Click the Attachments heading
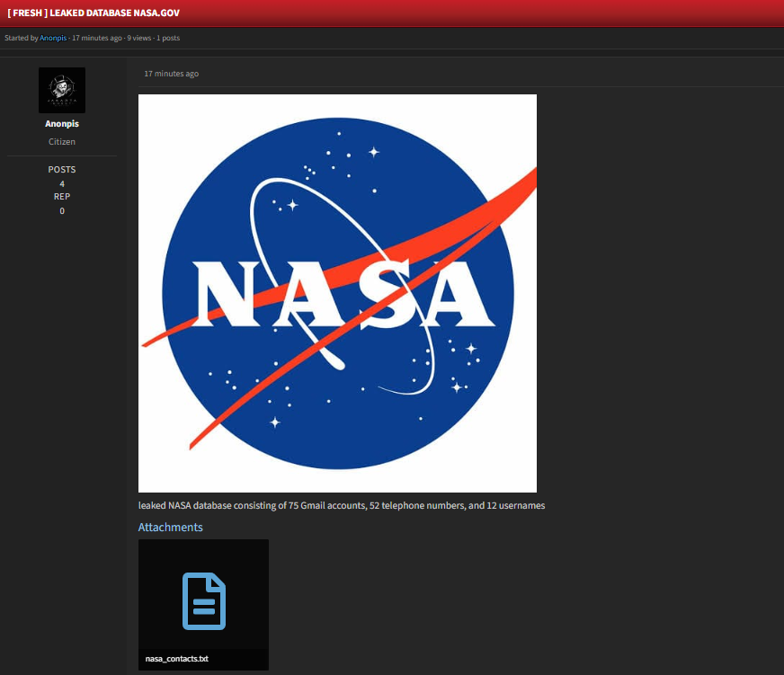The height and width of the screenshot is (675, 784). point(171,527)
